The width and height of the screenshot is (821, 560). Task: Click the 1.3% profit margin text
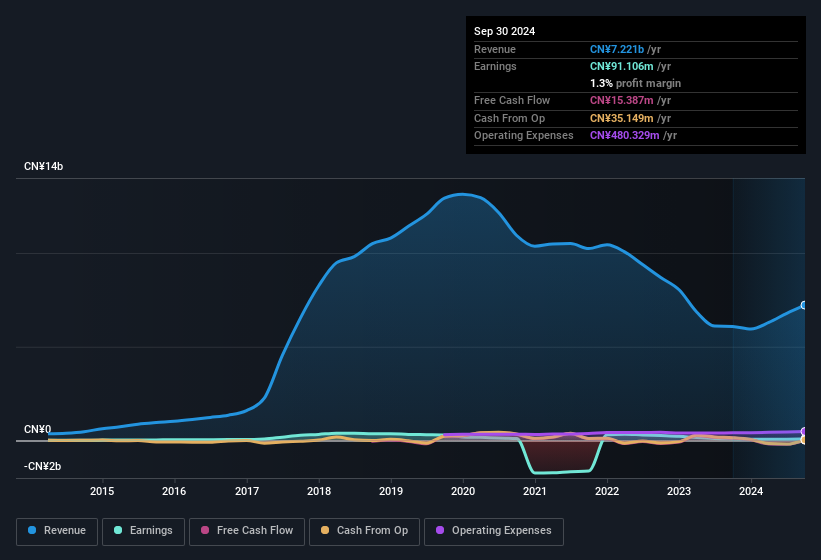[x=636, y=83]
